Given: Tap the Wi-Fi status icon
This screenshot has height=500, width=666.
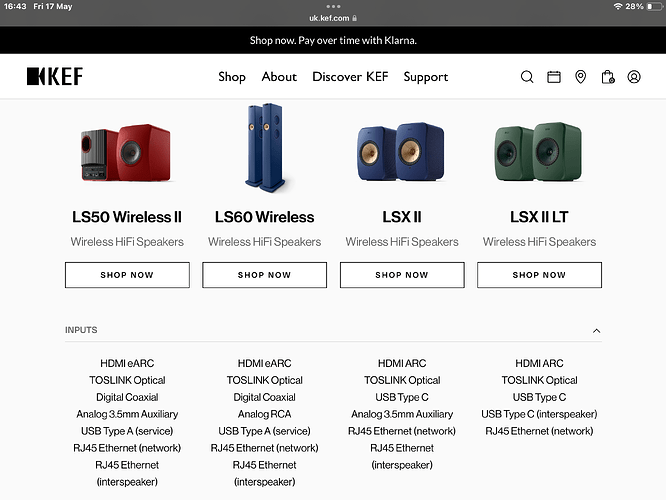Looking at the screenshot, I should [x=618, y=6].
